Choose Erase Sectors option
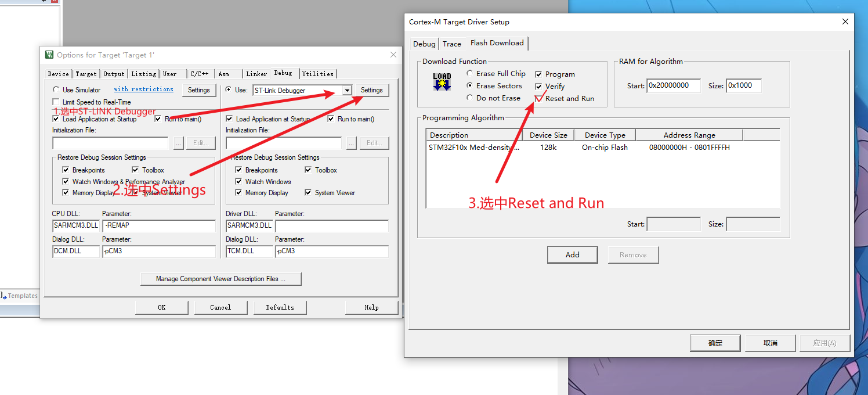 pos(470,85)
